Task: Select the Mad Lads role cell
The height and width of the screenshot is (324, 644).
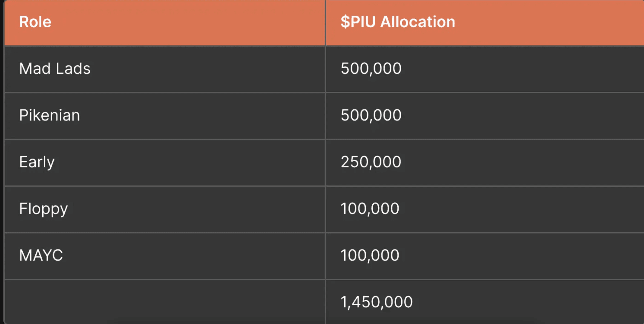Action: 165,69
